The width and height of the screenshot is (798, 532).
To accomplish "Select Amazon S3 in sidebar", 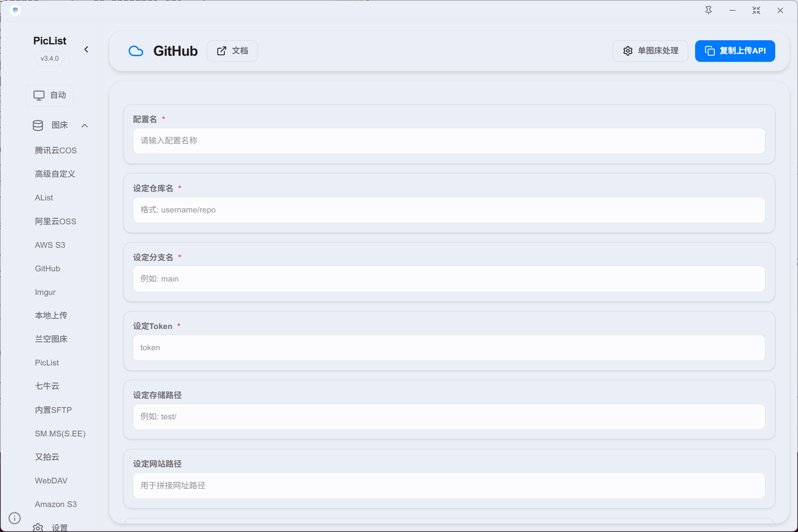I will click(56, 504).
